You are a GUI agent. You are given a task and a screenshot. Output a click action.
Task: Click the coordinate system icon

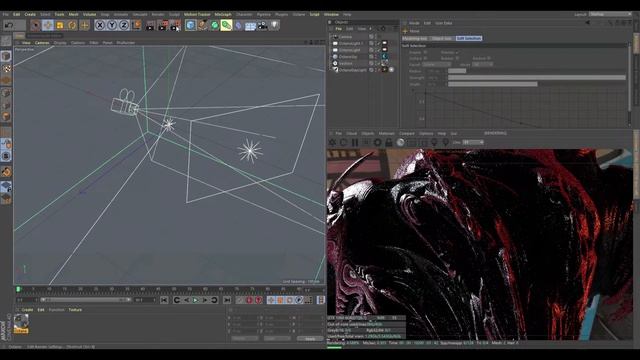136,25
